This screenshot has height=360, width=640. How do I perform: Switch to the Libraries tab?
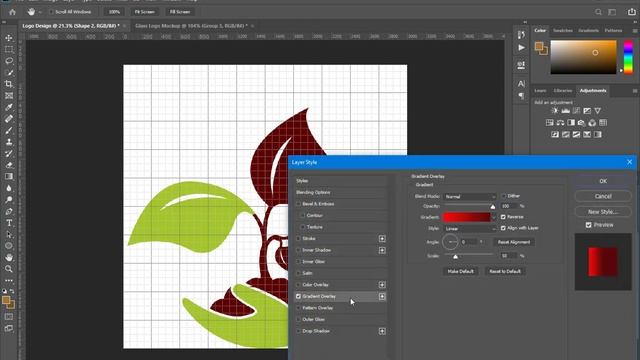562,91
